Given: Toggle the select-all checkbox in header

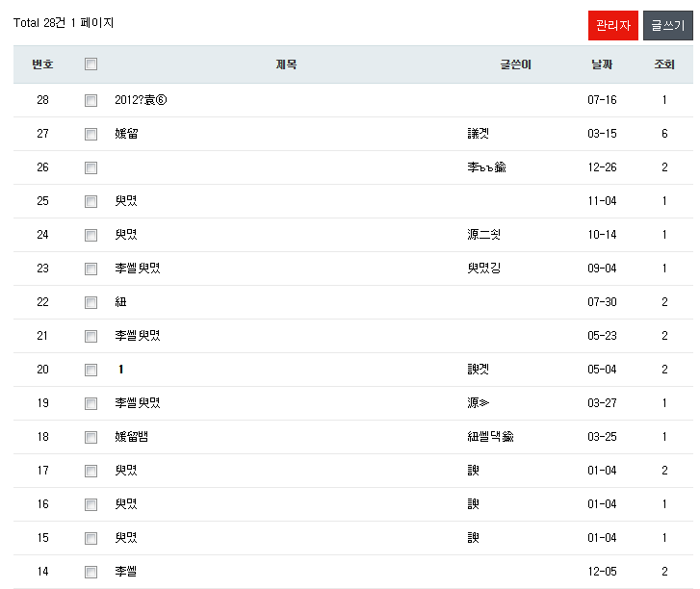Looking at the screenshot, I should pos(91,64).
